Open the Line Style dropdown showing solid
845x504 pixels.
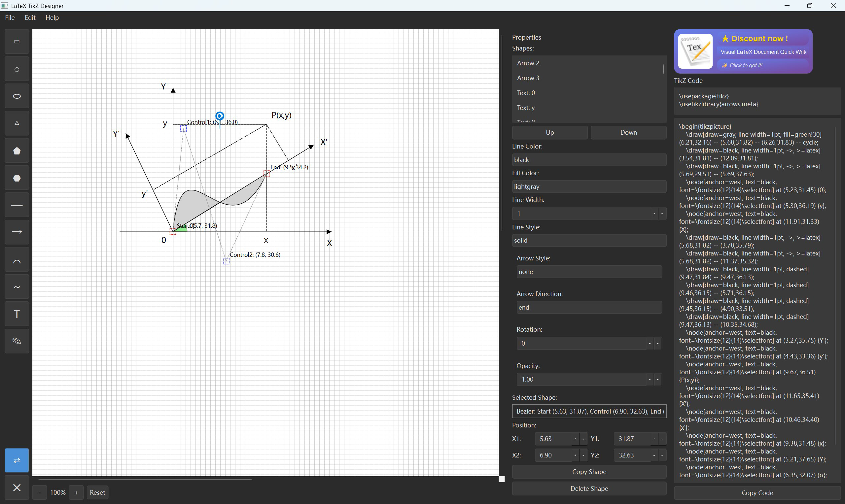pyautogui.click(x=589, y=241)
